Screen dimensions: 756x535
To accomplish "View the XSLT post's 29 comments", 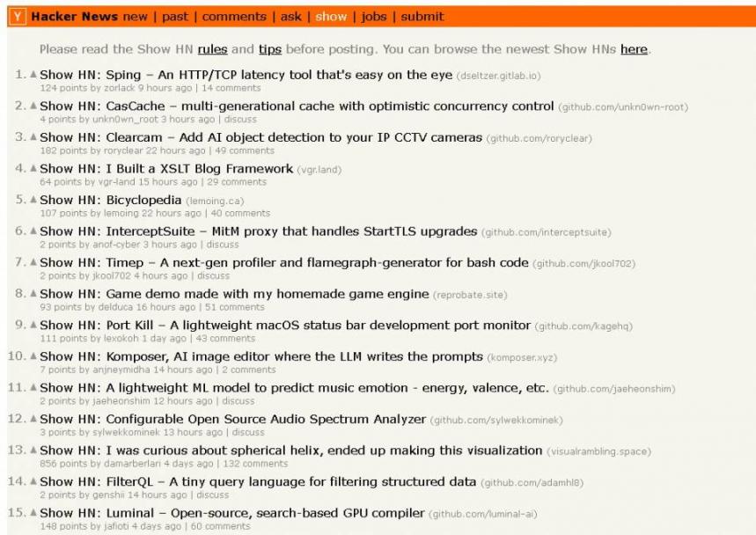I will coord(237,182).
